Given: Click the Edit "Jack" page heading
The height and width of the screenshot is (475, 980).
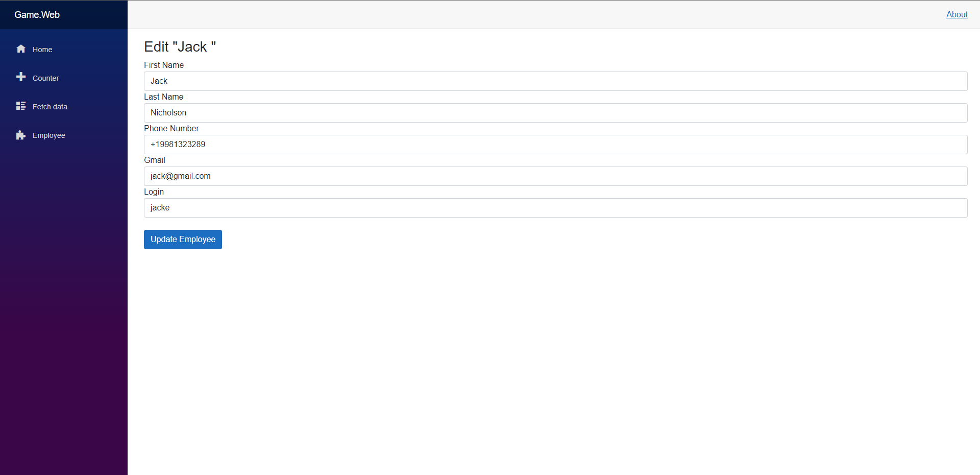Looking at the screenshot, I should (x=180, y=46).
